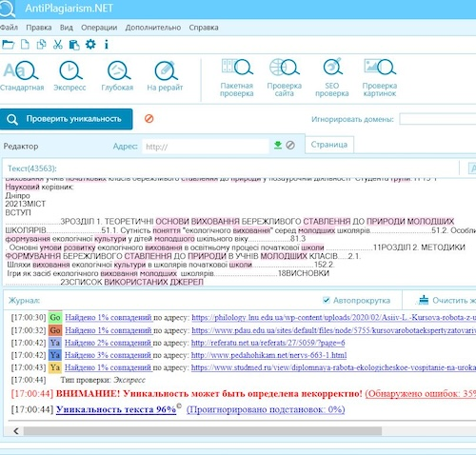476x455 pixels.
Task: Open the Файл menu
Action: [9, 28]
